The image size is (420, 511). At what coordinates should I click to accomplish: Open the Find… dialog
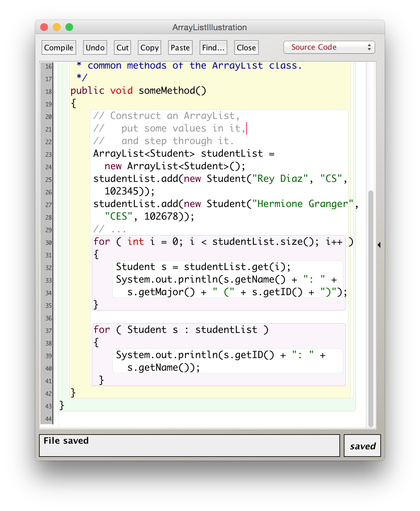click(213, 48)
